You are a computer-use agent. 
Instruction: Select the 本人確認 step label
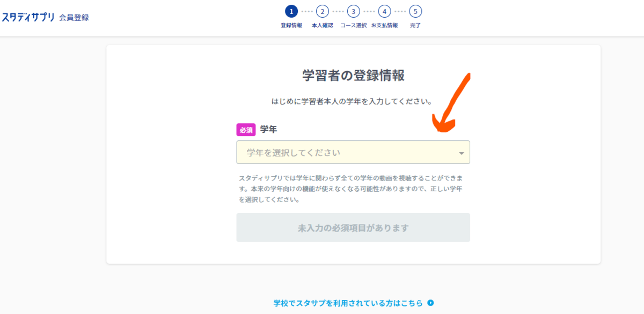tap(322, 24)
